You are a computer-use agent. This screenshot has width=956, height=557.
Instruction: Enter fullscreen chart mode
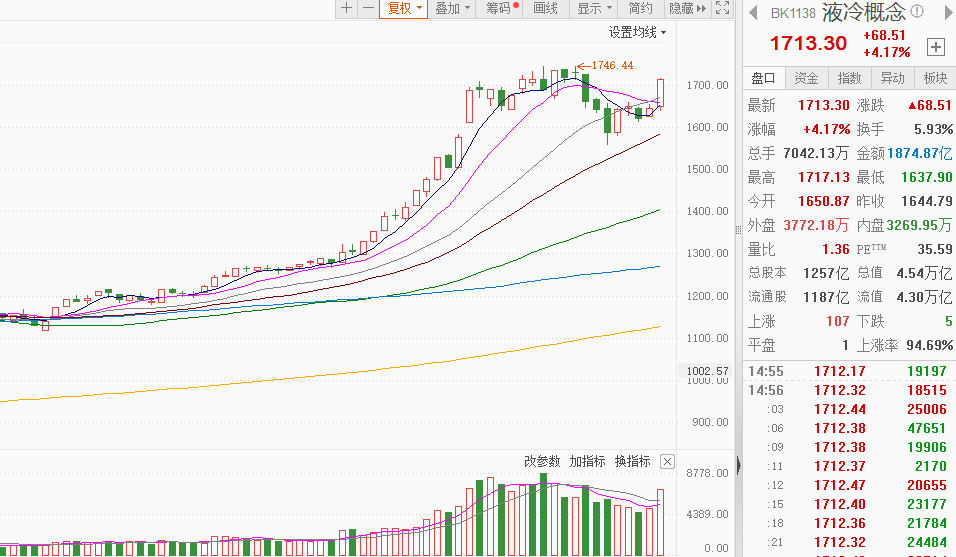coord(722,8)
